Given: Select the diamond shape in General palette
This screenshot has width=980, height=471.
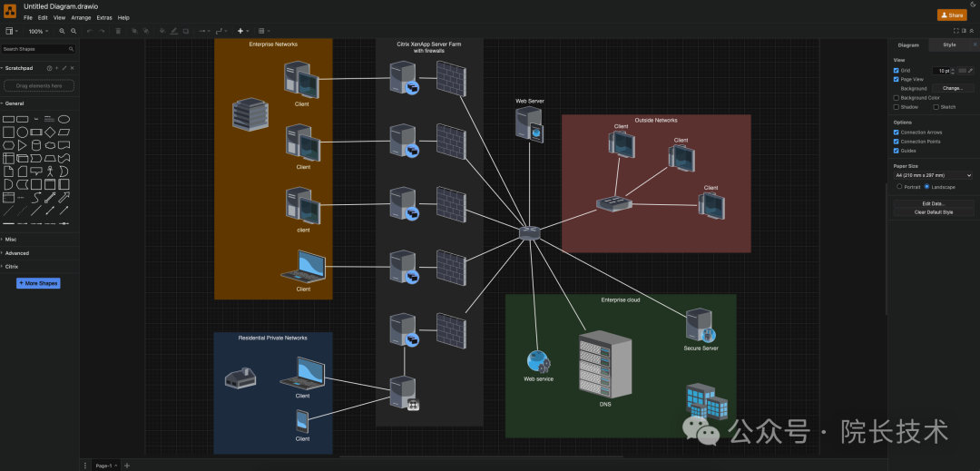Looking at the screenshot, I should click(50, 132).
